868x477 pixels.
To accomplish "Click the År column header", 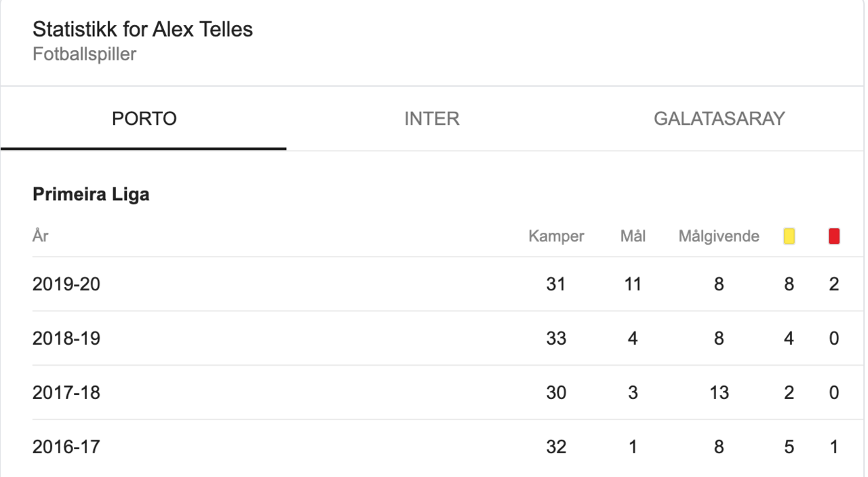I will (40, 236).
